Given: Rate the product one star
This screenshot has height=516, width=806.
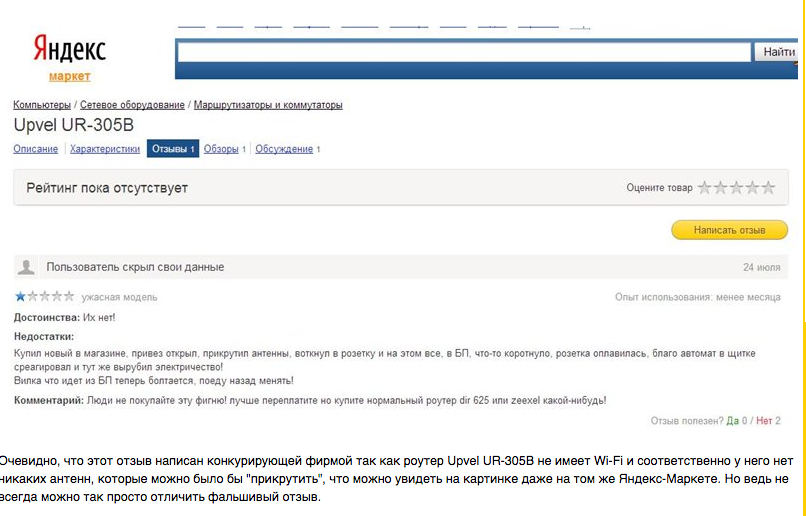Looking at the screenshot, I should [x=704, y=188].
